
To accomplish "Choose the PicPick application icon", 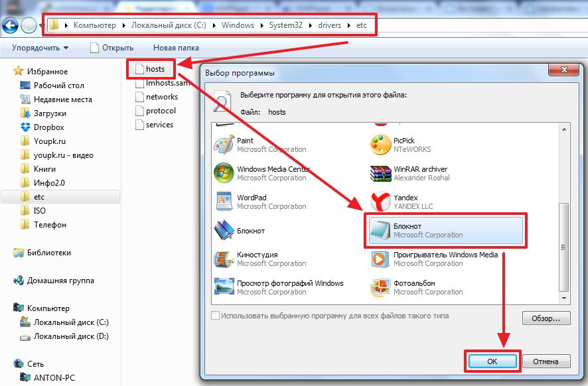I will click(x=380, y=145).
